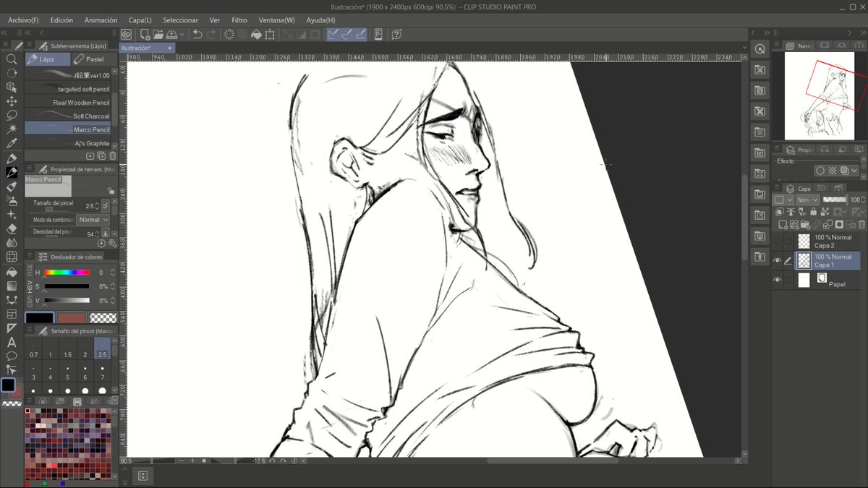Click the hue slider in color panel
This screenshot has width=868, height=488.
click(67, 273)
